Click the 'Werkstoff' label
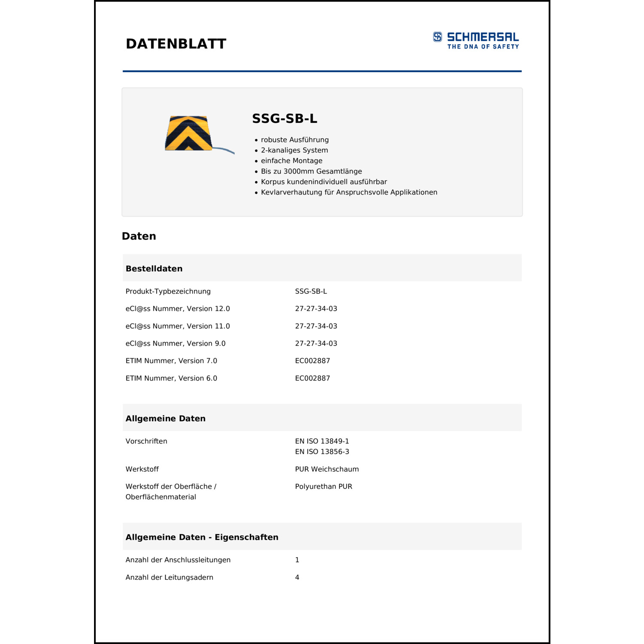The image size is (644, 644). click(x=142, y=469)
